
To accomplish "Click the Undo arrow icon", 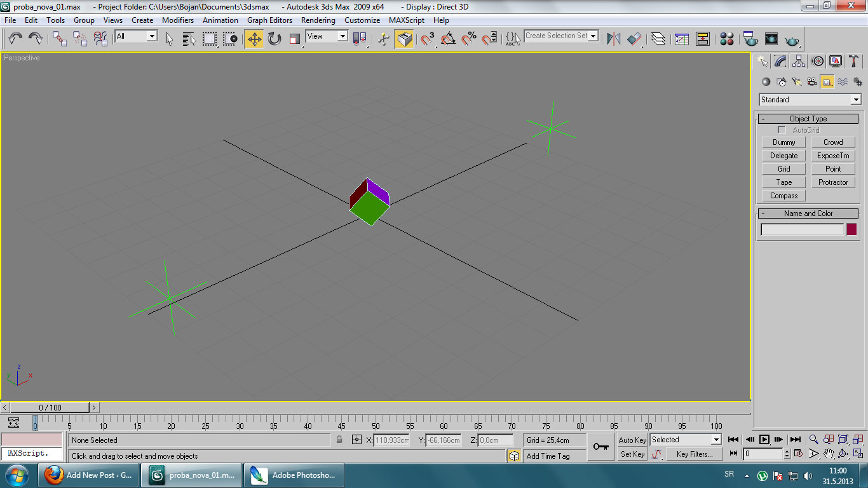I will (x=15, y=39).
